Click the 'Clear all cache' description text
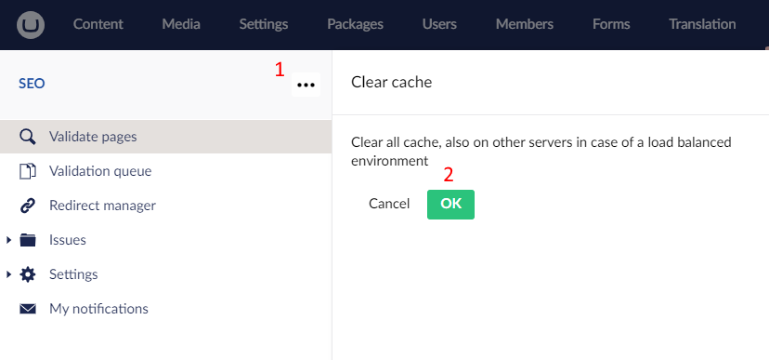This screenshot has height=360, width=769. pos(541,152)
